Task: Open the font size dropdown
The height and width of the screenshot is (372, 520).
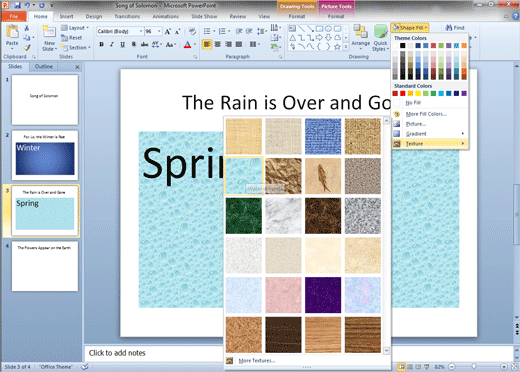Action: click(159, 31)
